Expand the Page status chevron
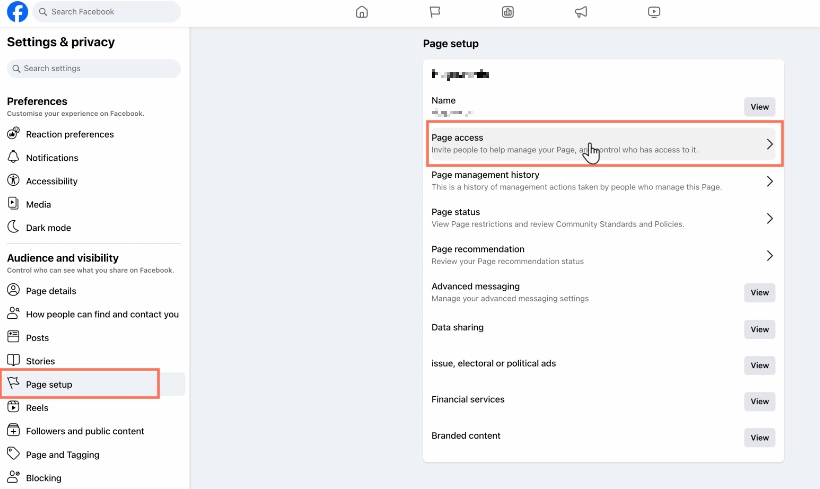This screenshot has height=489, width=820. 769,219
